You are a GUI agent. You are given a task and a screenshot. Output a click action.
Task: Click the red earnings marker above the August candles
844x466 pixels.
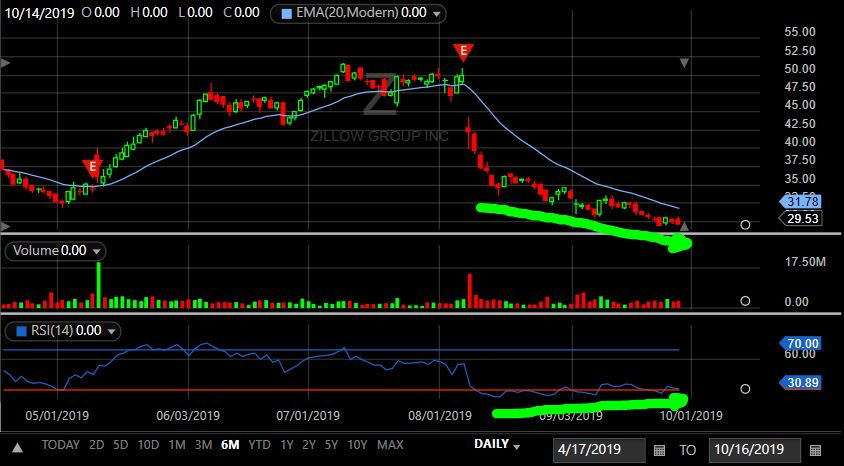463,52
